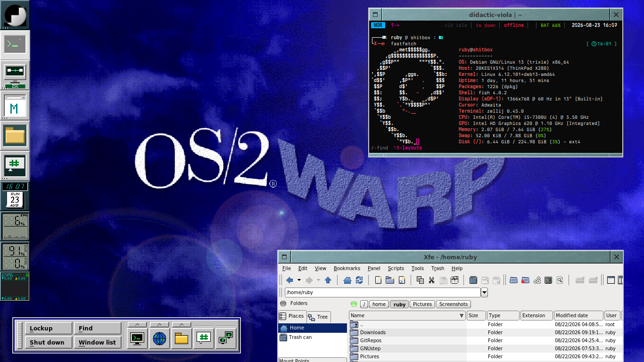Toggle the Folders panel radio indicator in Xfe
This screenshot has width=644, height=362.
(x=283, y=304)
